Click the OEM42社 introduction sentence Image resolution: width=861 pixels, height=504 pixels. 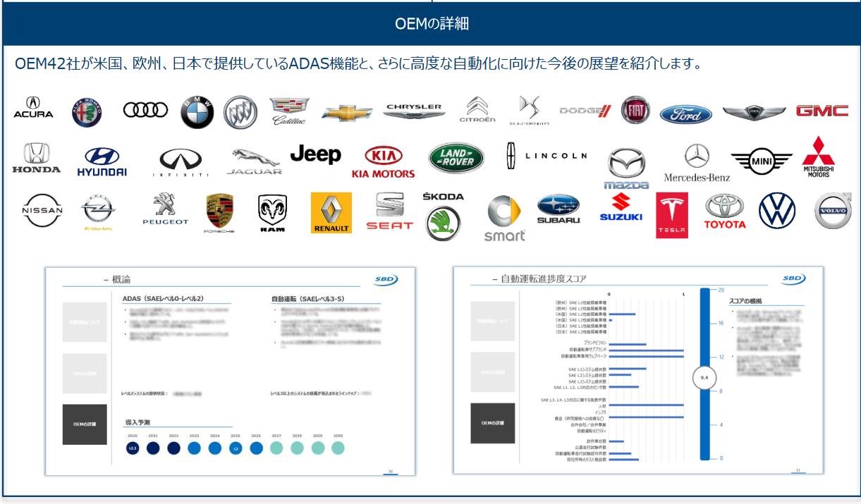(359, 64)
